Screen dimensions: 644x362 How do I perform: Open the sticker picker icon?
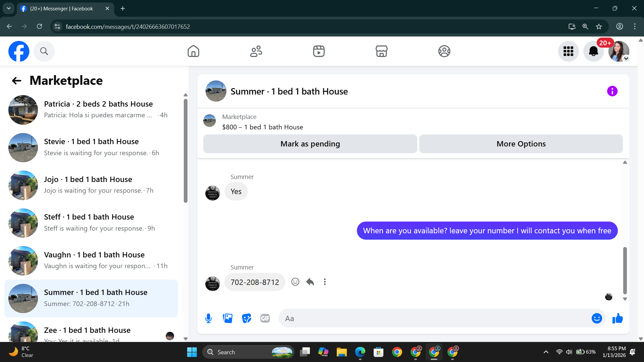coord(247,318)
